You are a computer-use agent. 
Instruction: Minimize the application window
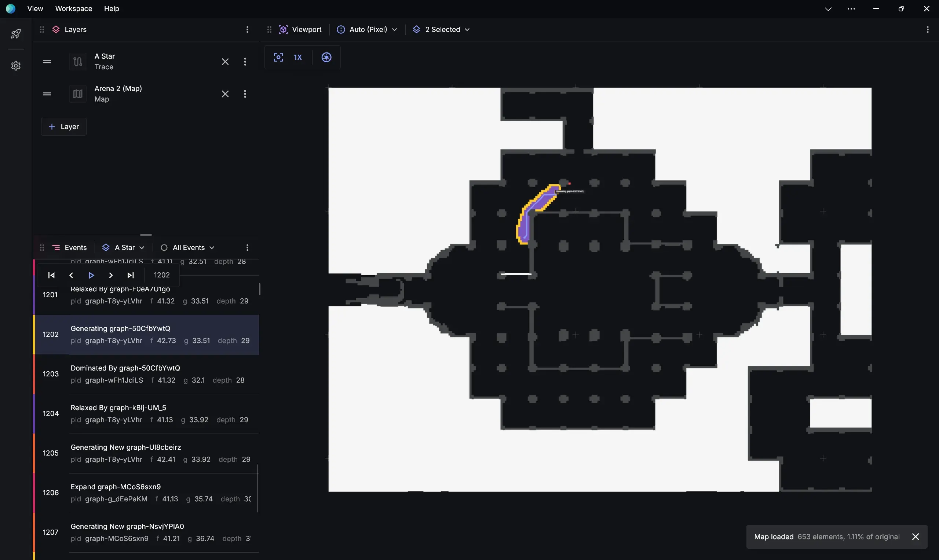click(x=876, y=9)
